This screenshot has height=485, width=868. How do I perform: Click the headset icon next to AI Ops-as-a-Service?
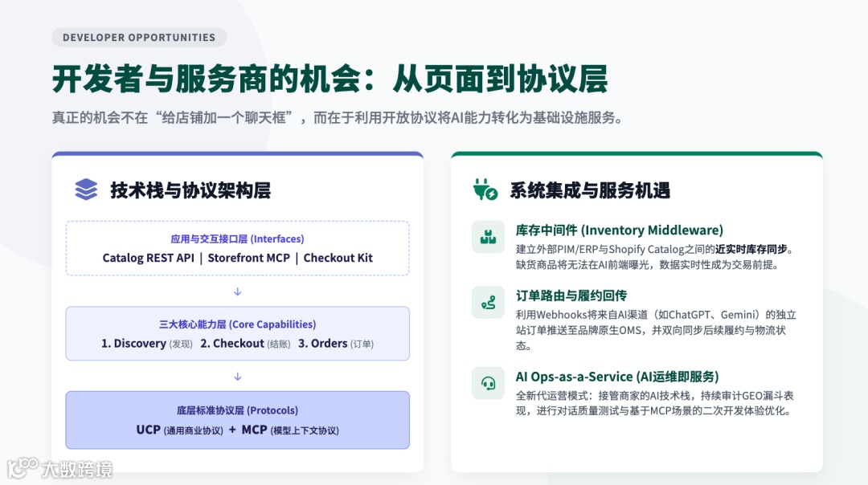pyautogui.click(x=488, y=383)
